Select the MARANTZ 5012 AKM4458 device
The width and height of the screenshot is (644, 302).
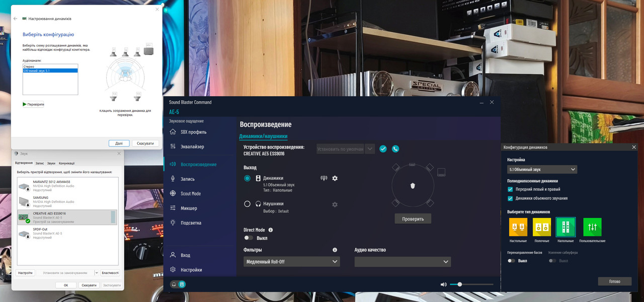coord(67,186)
